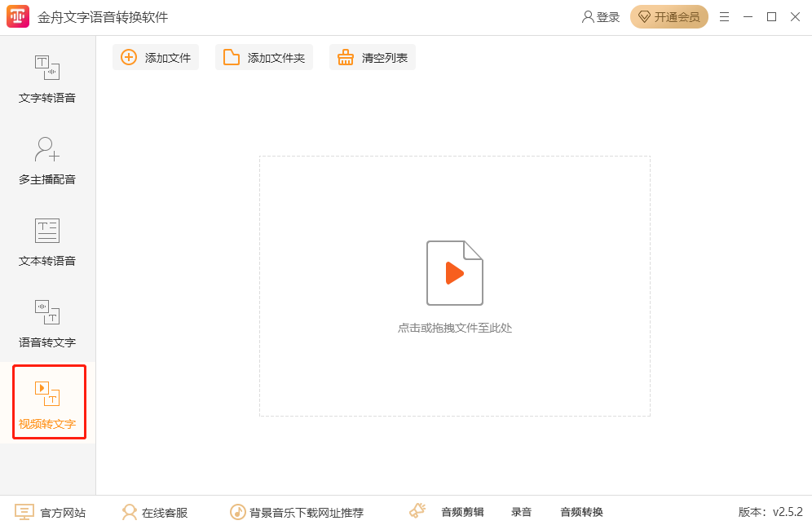Open the hamburger menu in title bar

(x=724, y=17)
